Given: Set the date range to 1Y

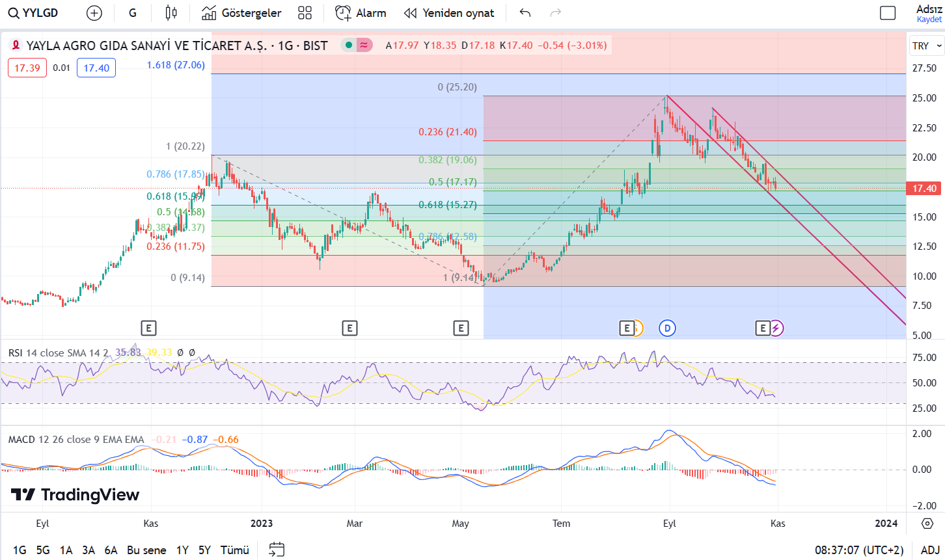Looking at the screenshot, I should (182, 550).
